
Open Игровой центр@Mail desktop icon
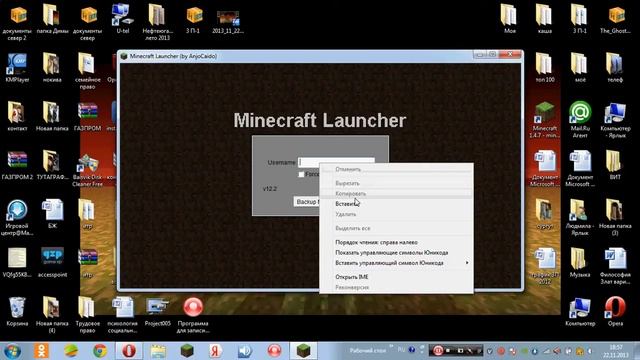(17, 218)
